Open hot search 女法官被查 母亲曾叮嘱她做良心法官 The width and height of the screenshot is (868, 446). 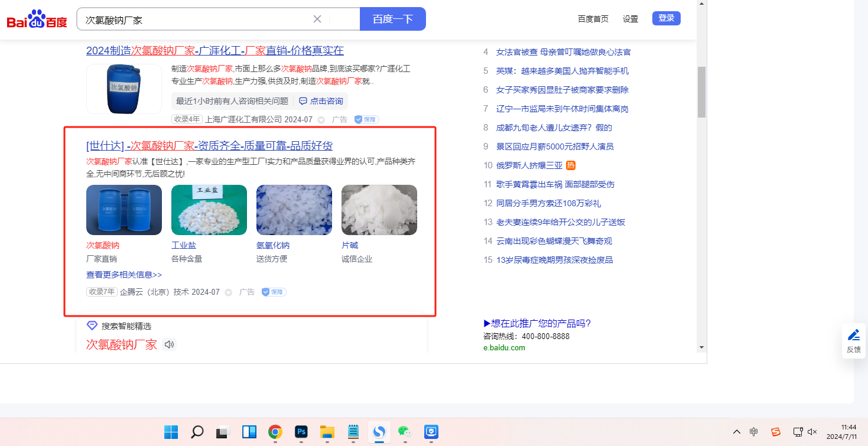pos(564,52)
